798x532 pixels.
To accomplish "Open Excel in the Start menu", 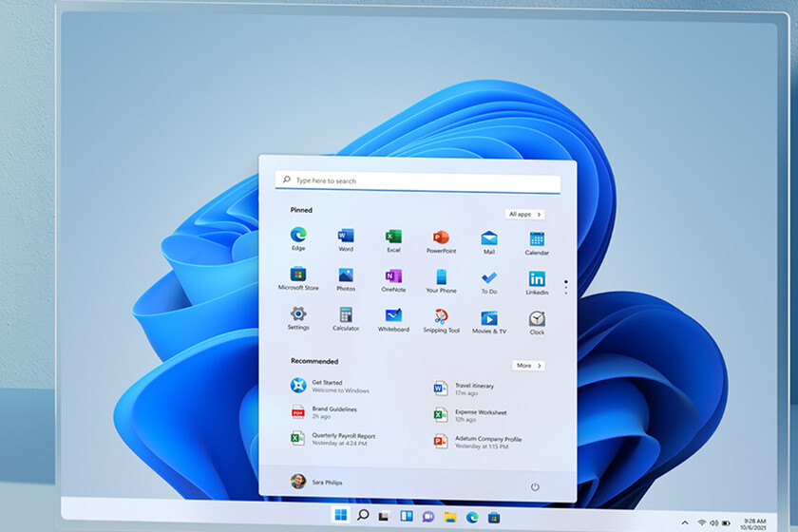I will (x=393, y=237).
